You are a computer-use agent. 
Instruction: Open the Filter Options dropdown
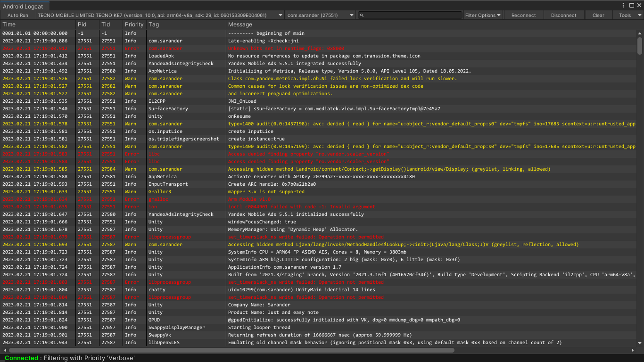pos(482,15)
